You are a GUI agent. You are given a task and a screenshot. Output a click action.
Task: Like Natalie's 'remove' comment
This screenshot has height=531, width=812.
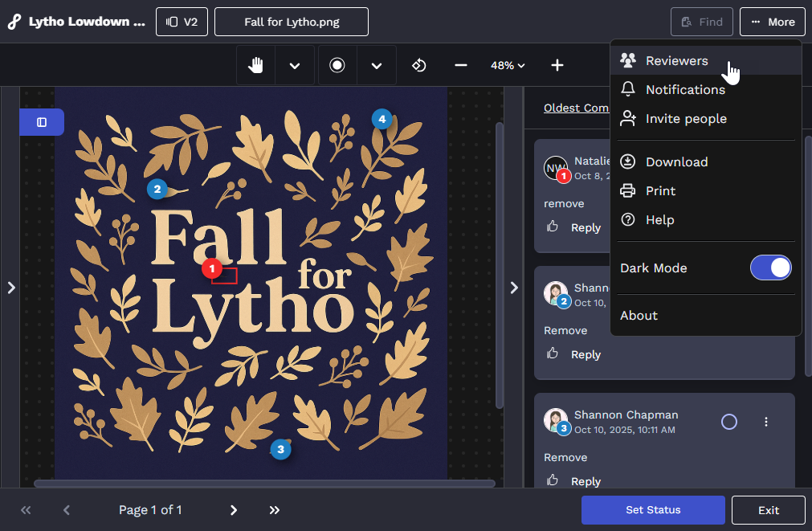click(x=553, y=227)
